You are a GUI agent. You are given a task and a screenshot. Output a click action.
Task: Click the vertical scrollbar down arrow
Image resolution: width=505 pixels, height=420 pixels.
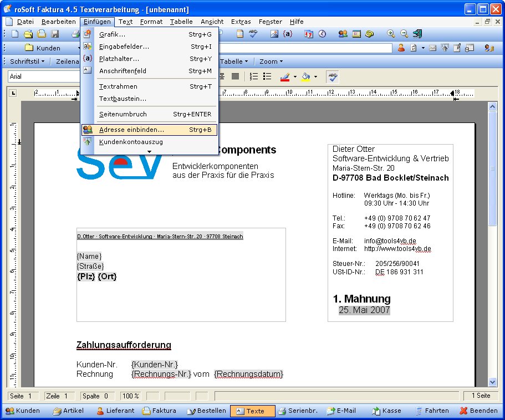[x=492, y=382]
